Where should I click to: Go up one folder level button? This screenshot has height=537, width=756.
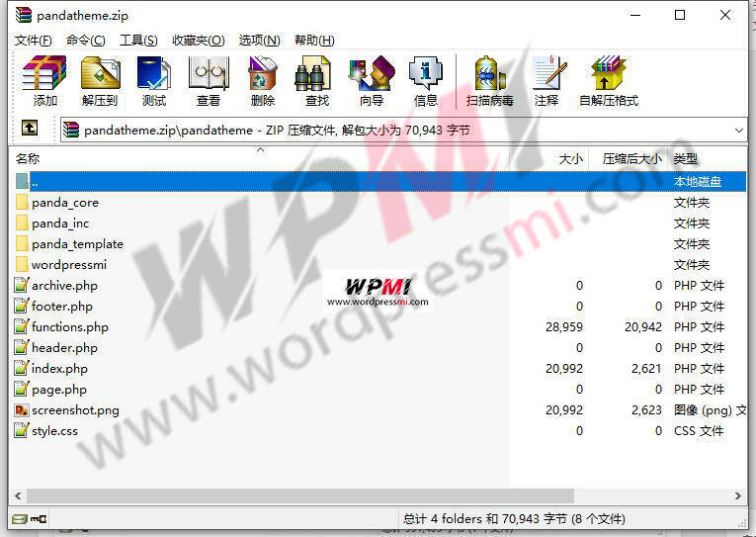(x=30, y=129)
